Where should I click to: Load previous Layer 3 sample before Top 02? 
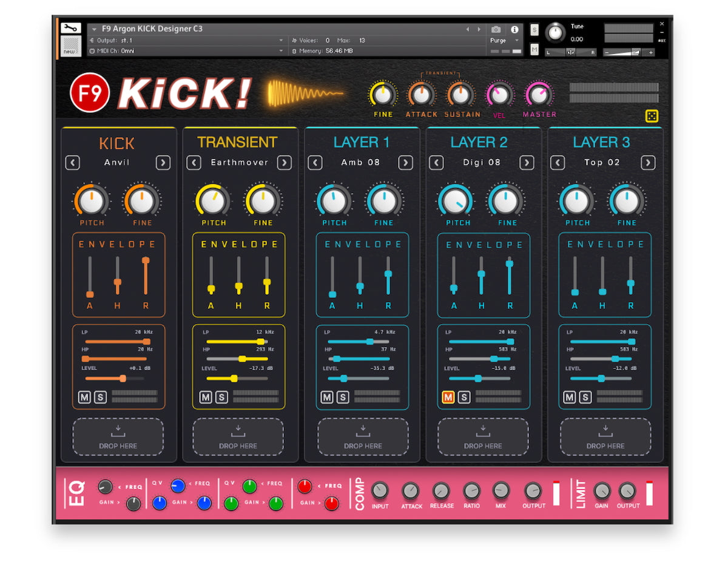tap(558, 163)
